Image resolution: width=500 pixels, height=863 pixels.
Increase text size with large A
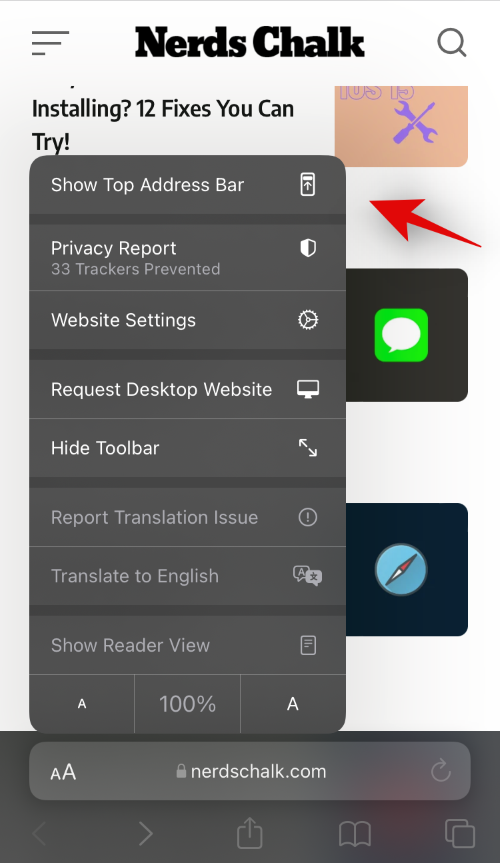pyautogui.click(x=293, y=704)
